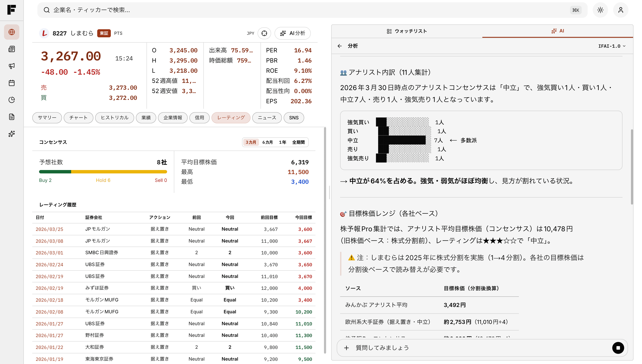Image resolution: width=642 pixels, height=364 pixels.
Task: Open the calendar icon in sidebar
Action: 11,83
